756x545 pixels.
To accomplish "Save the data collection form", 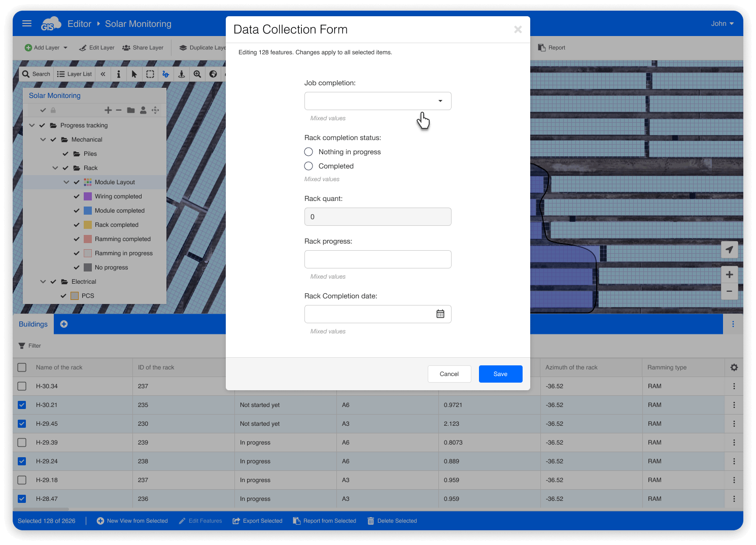I will click(x=500, y=374).
